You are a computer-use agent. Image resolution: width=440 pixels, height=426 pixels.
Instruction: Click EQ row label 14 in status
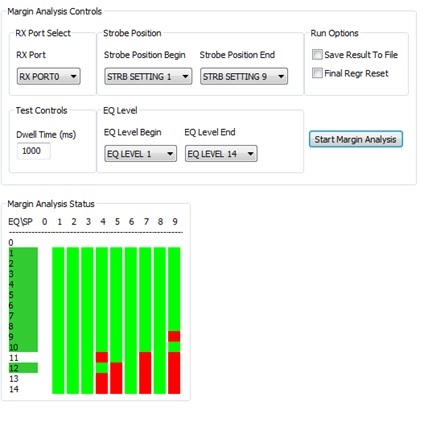click(x=14, y=389)
